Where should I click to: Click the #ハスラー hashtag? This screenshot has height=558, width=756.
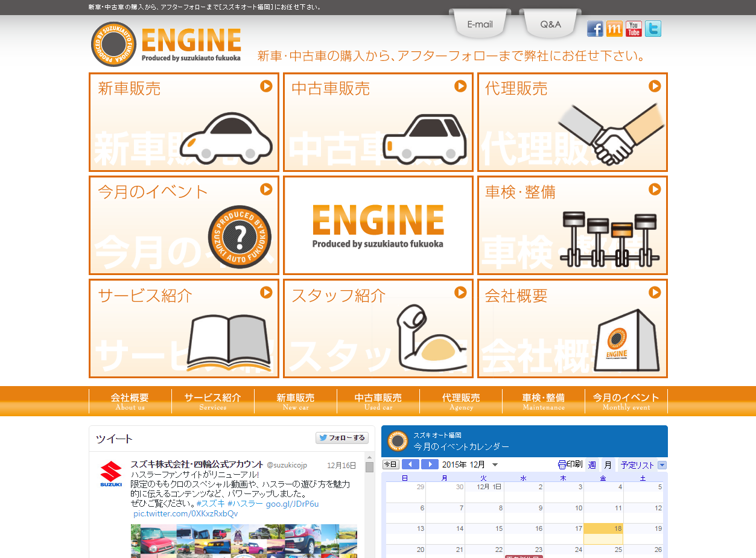(245, 504)
